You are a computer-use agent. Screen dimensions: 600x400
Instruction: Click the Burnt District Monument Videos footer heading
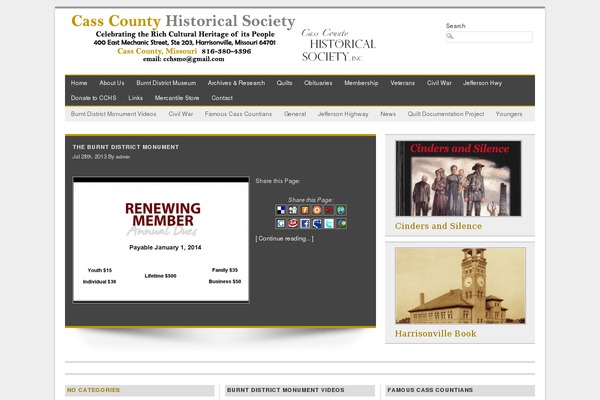pos(285,390)
